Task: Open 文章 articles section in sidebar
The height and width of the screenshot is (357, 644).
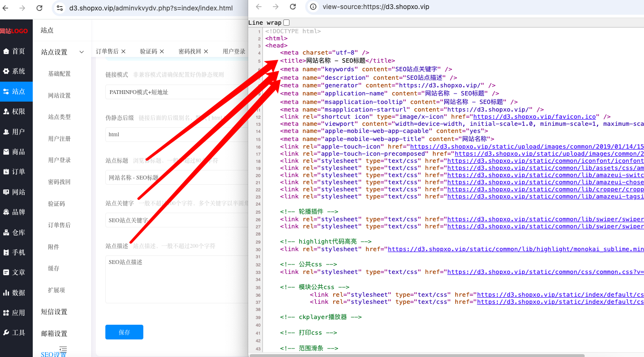Action: 16,272
